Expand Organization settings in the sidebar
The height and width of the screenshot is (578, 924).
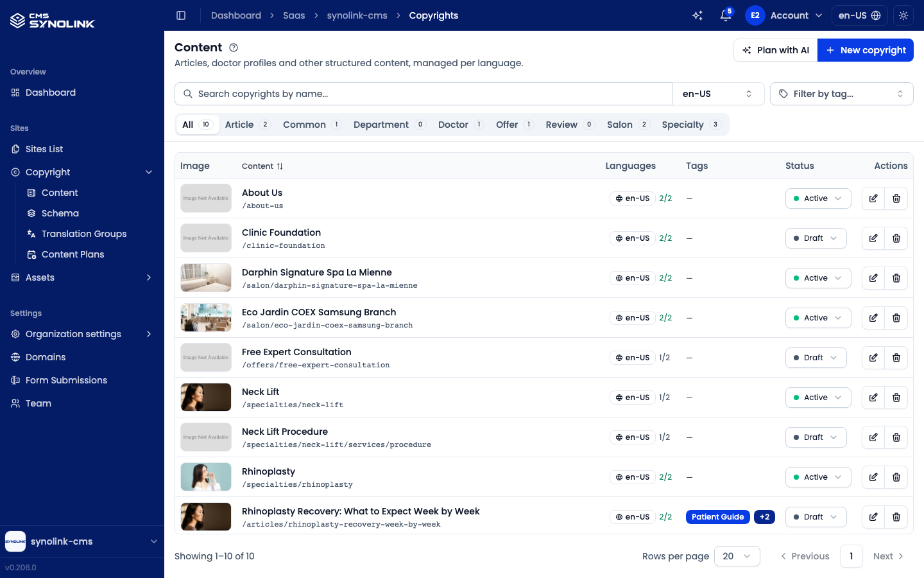pyautogui.click(x=82, y=334)
